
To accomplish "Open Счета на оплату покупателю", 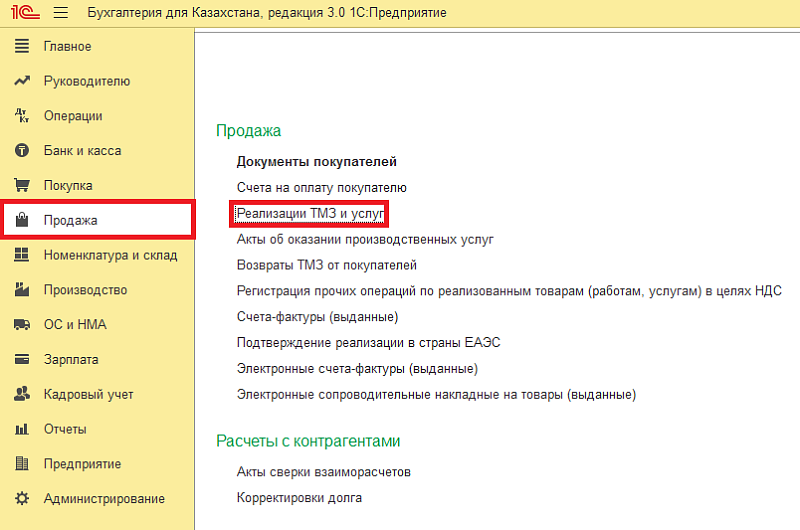I will pyautogui.click(x=321, y=187).
